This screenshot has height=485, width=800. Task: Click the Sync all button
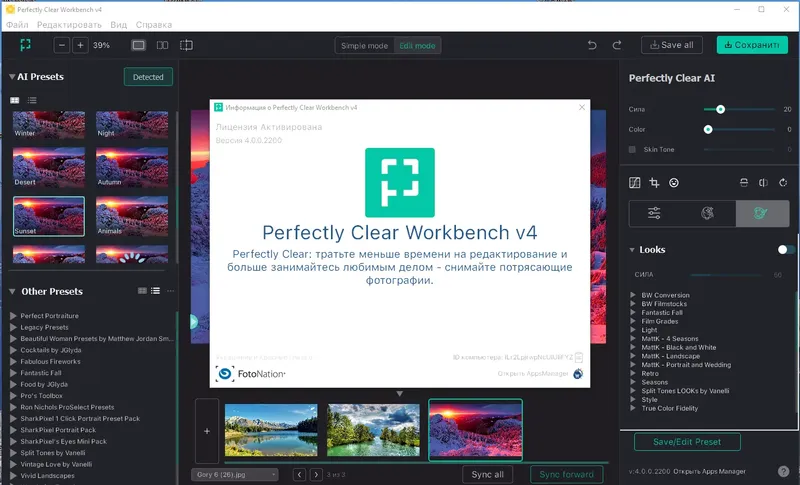click(x=487, y=474)
